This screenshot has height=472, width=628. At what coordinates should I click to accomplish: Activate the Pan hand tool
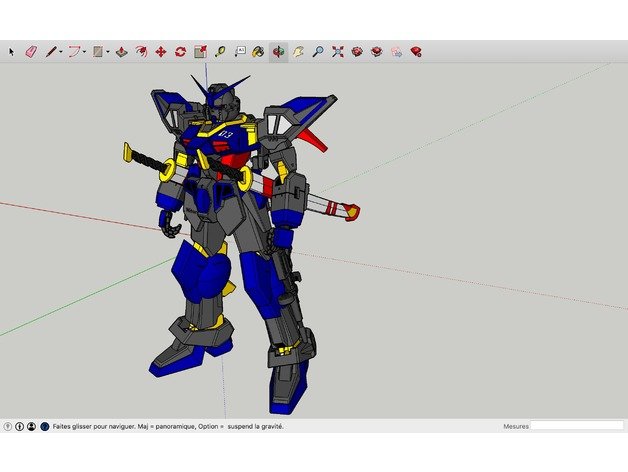pyautogui.click(x=297, y=51)
